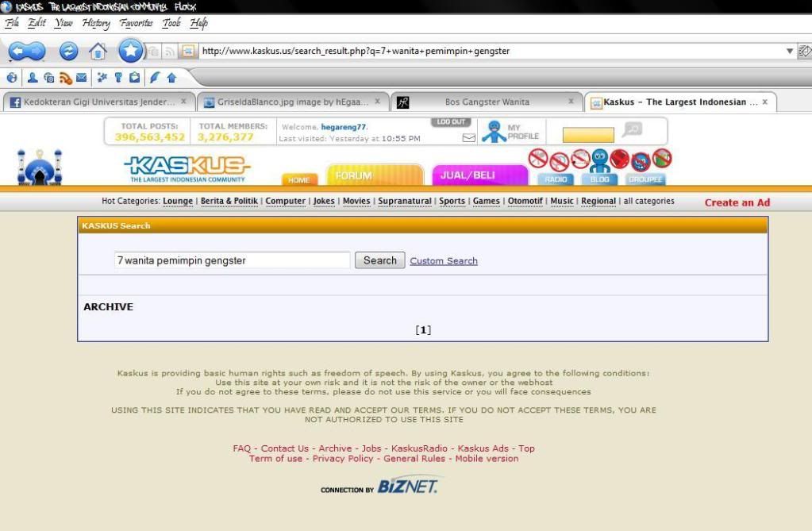Click the browser Back arrow button
Viewport: 812px width, 531px height.
[x=17, y=52]
